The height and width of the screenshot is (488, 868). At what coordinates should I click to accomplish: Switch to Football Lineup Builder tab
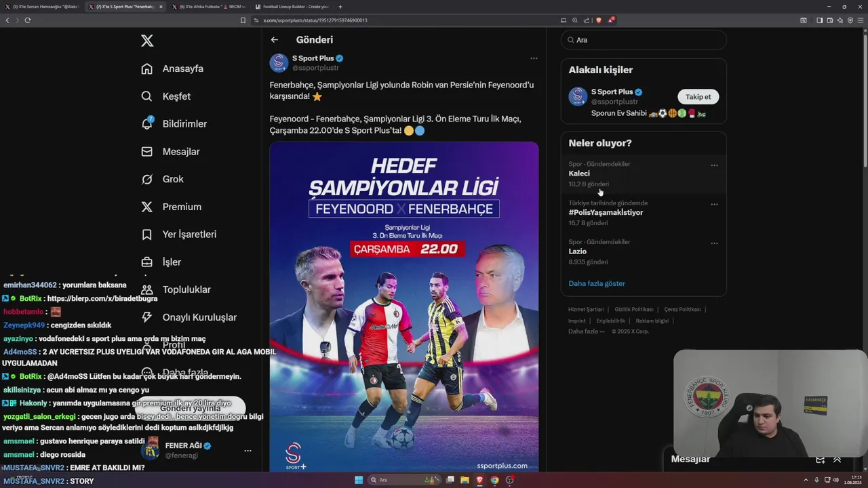pyautogui.click(x=292, y=6)
